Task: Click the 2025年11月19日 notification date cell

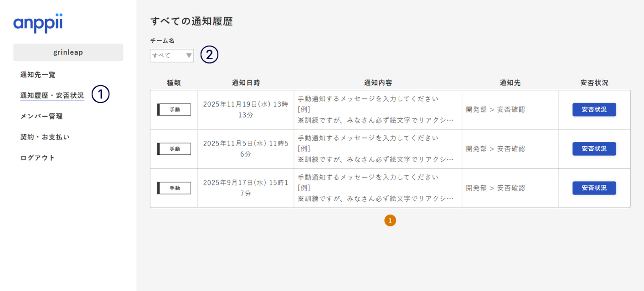Action: 245,109
